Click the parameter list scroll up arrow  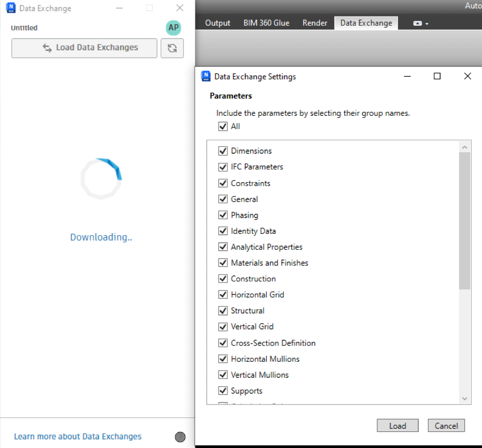pos(464,147)
